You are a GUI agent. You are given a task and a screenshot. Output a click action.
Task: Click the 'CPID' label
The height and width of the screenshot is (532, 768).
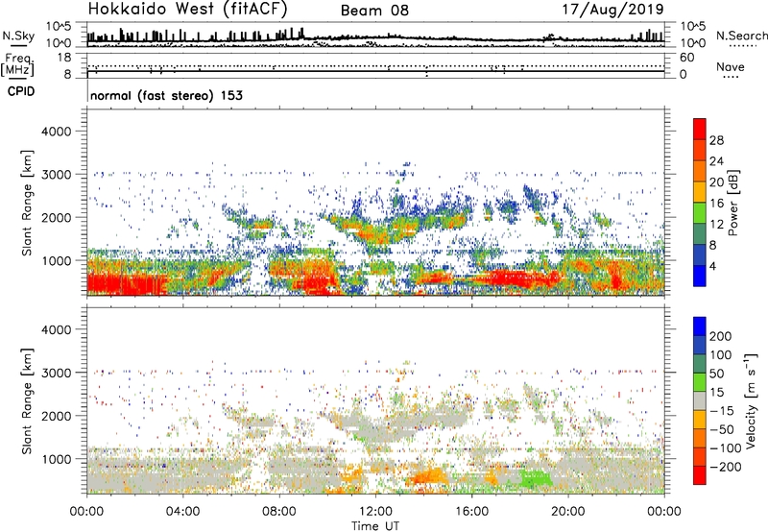[21, 91]
